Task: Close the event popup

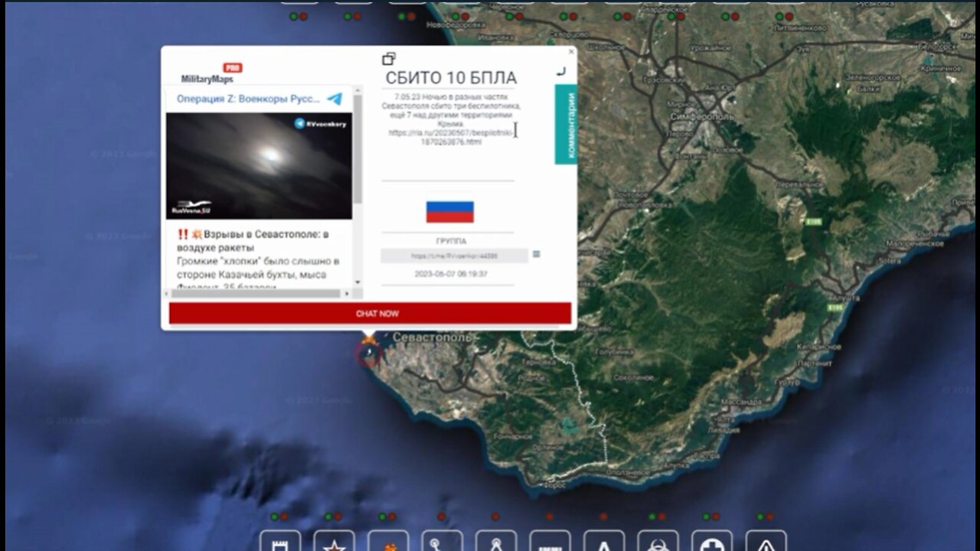Action: point(570,52)
